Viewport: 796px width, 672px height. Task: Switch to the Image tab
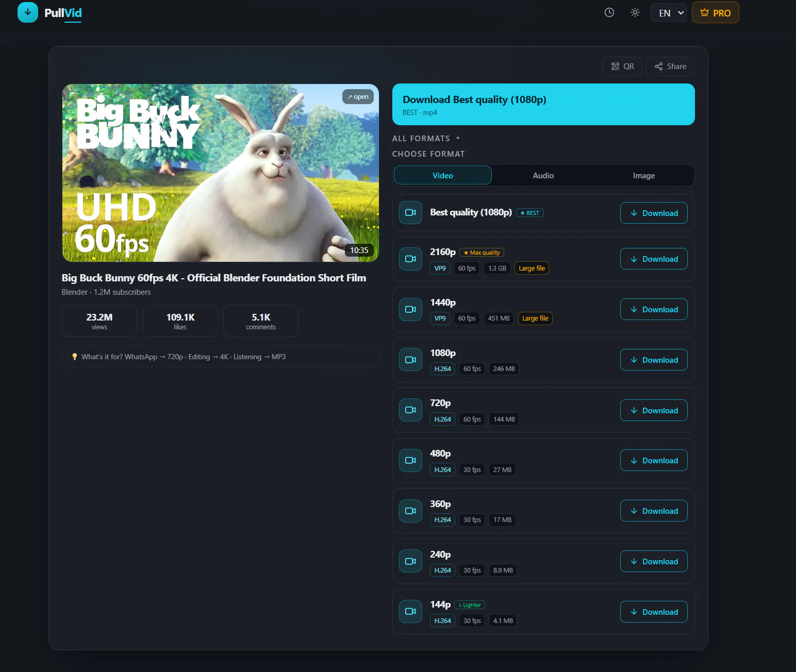[x=644, y=176]
